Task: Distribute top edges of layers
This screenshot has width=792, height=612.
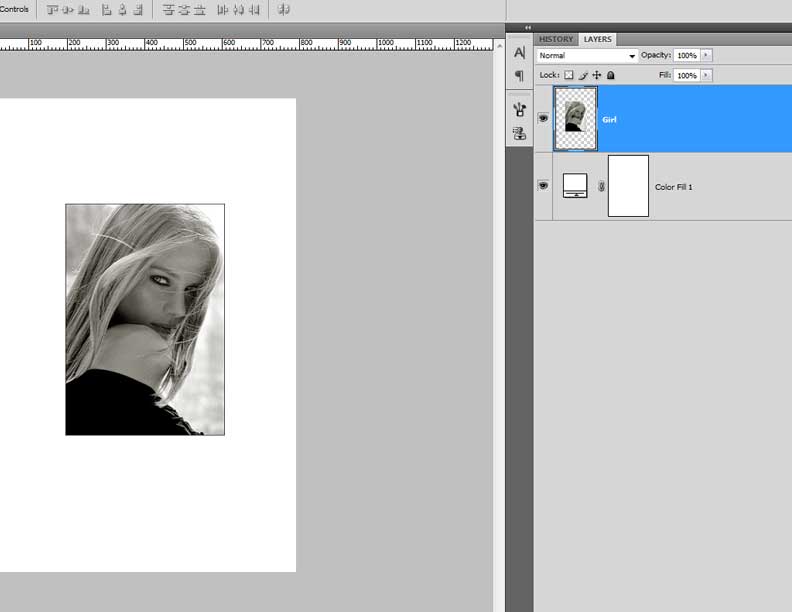Action: 169,10
